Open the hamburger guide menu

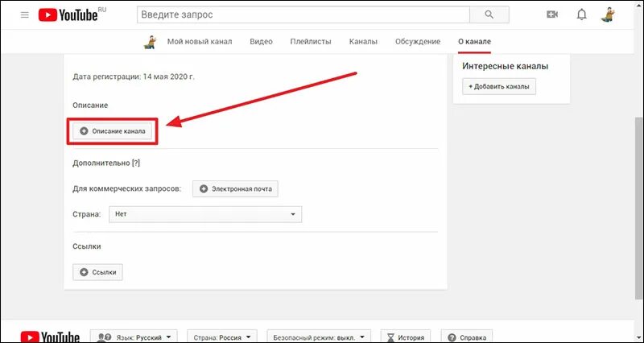click(25, 15)
